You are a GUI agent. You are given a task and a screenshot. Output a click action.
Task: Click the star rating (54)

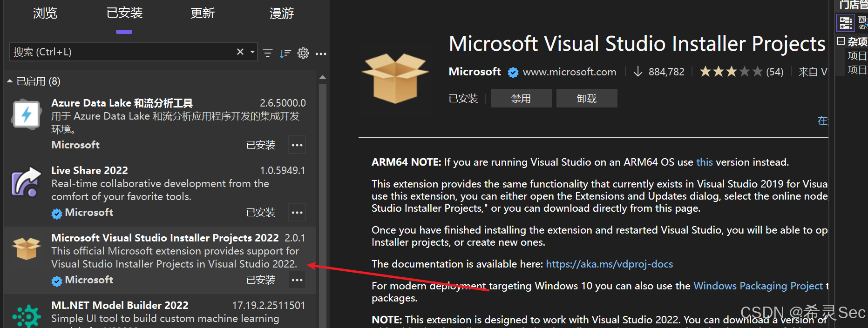click(741, 72)
